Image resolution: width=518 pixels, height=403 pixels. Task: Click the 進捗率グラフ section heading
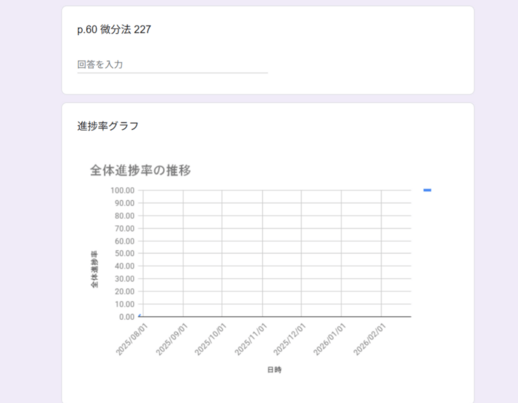[x=108, y=126]
